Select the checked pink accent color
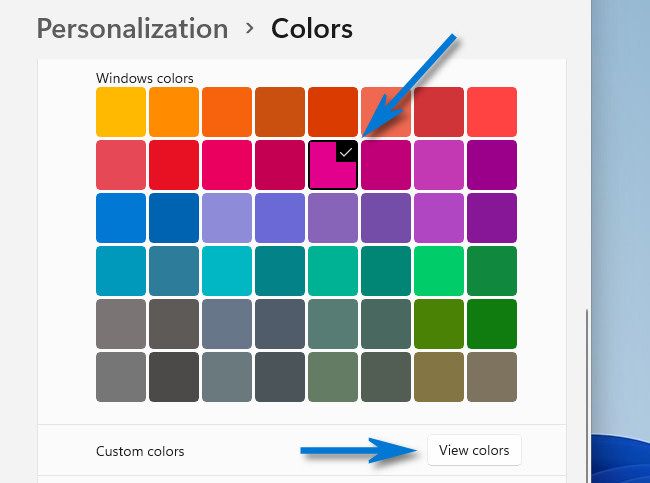The height and width of the screenshot is (483, 650). (x=333, y=165)
